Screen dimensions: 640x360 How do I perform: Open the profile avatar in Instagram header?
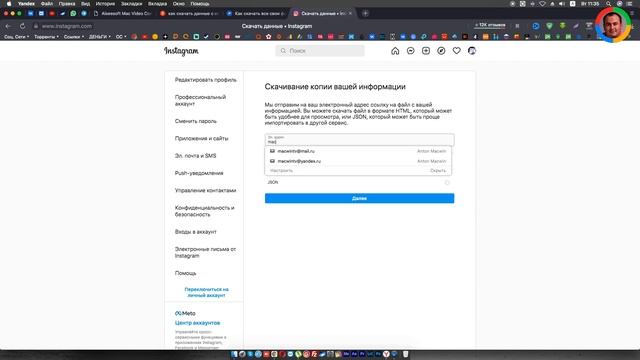click(x=472, y=51)
